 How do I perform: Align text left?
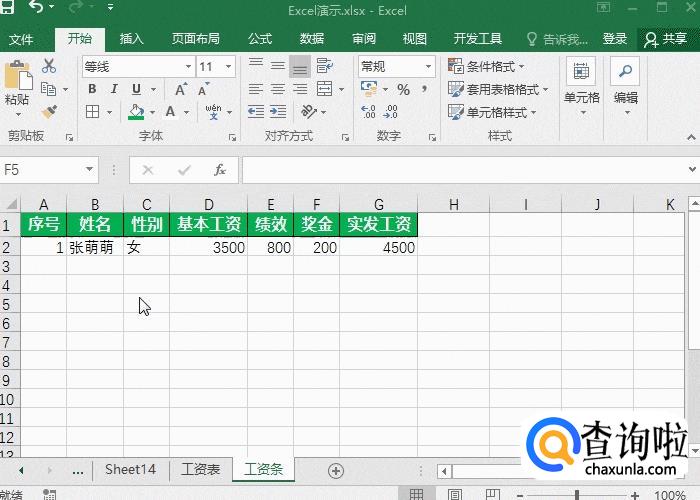click(256, 89)
